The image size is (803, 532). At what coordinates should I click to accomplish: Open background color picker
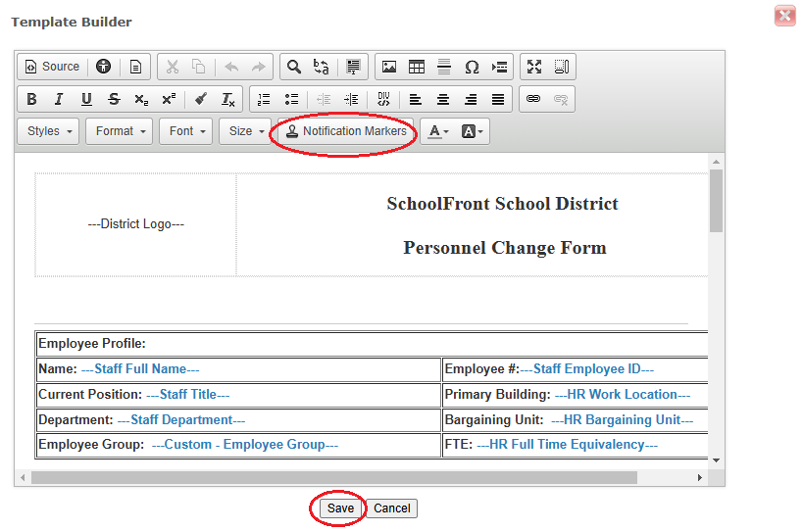(472, 131)
